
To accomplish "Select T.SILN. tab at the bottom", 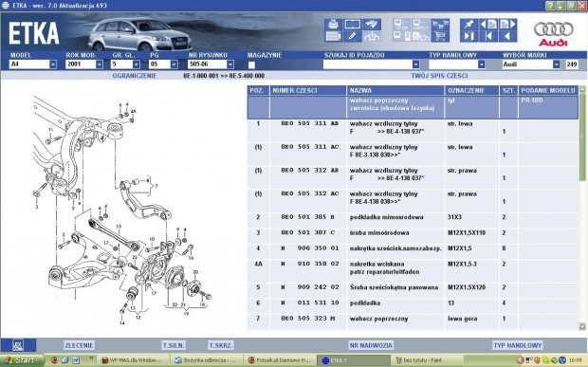I will (x=174, y=345).
